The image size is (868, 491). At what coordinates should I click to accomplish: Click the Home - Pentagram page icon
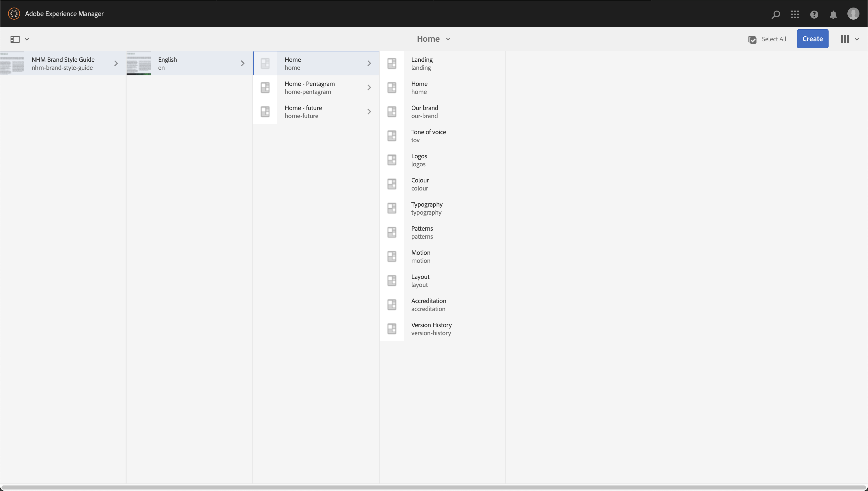[265, 88]
